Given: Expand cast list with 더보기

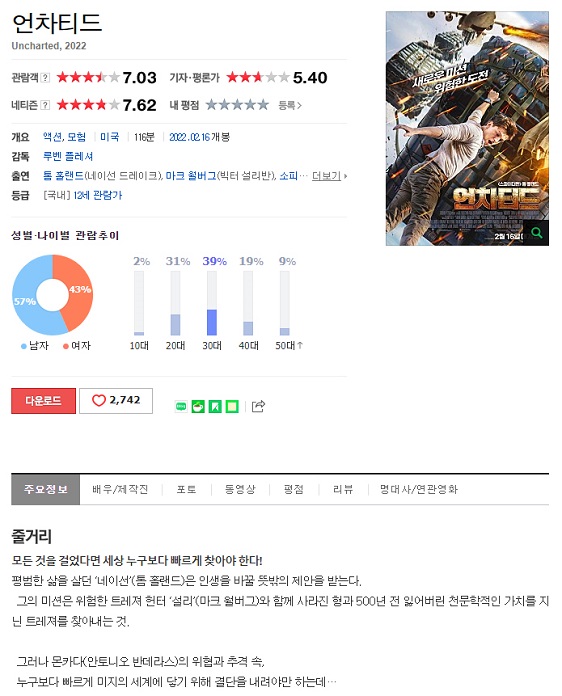Looking at the screenshot, I should [329, 176].
